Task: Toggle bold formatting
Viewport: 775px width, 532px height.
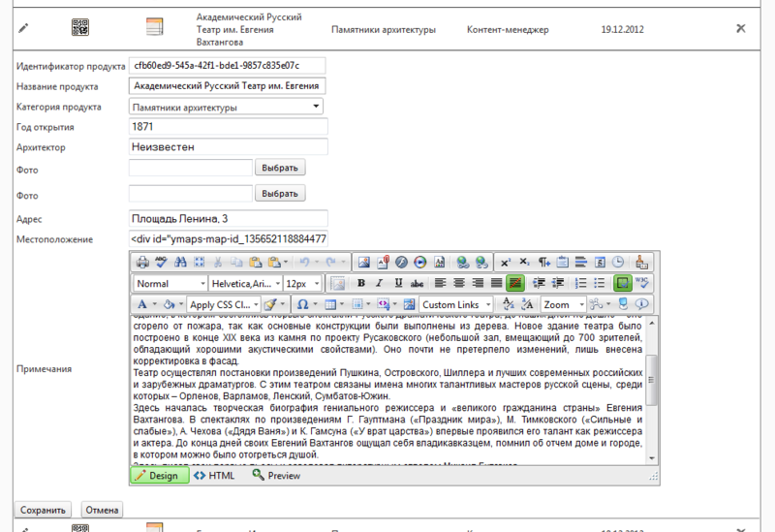Action: 361,283
